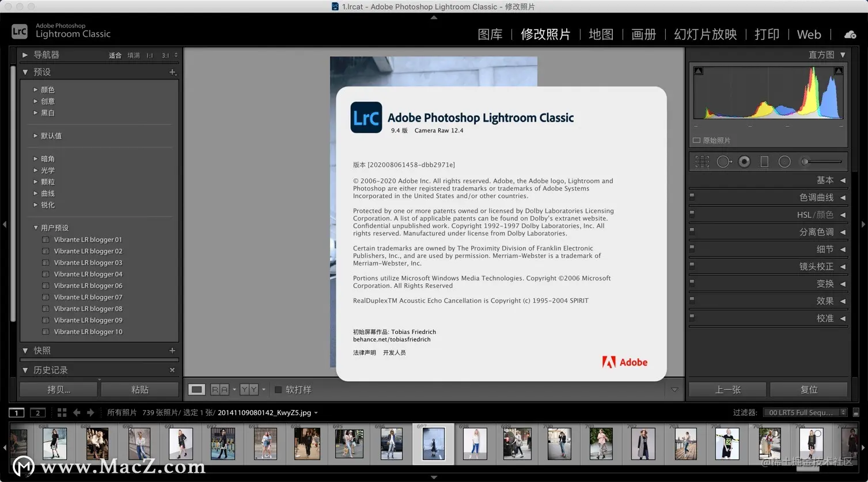Viewport: 868px width, 482px height.
Task: Switch to main window display 1
Action: pos(17,413)
